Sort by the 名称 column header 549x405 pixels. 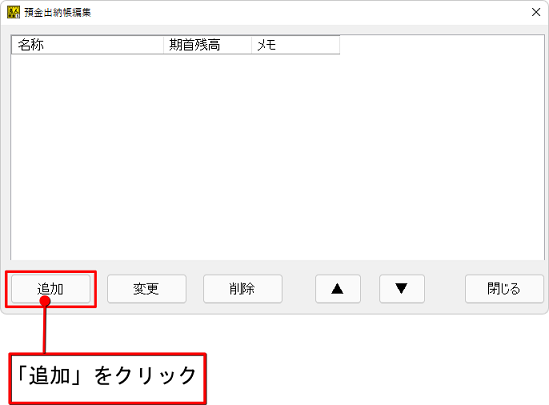click(x=88, y=45)
